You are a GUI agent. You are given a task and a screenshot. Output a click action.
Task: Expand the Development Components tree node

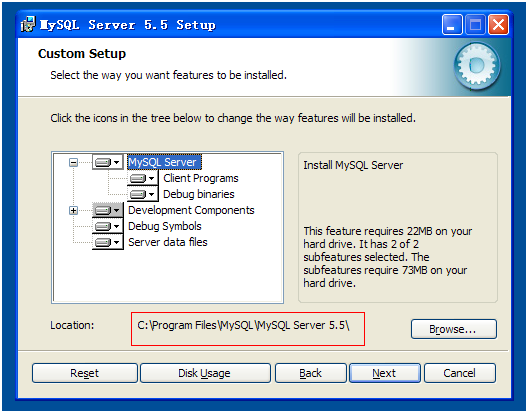[73, 211]
